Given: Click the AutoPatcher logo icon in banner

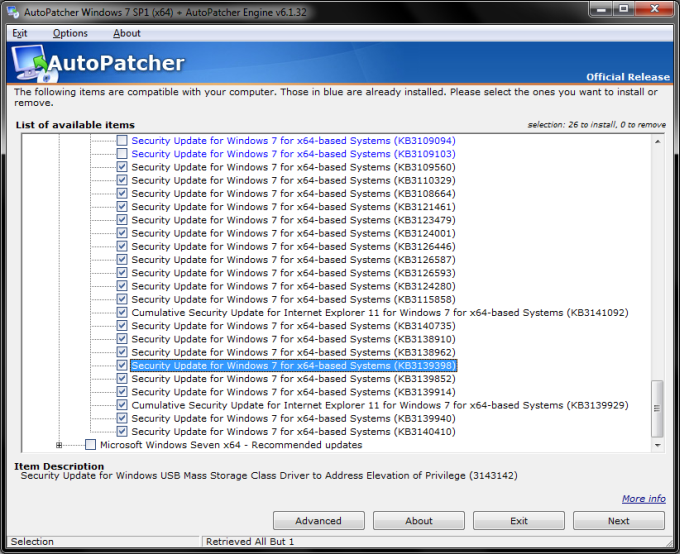Looking at the screenshot, I should [x=28, y=65].
